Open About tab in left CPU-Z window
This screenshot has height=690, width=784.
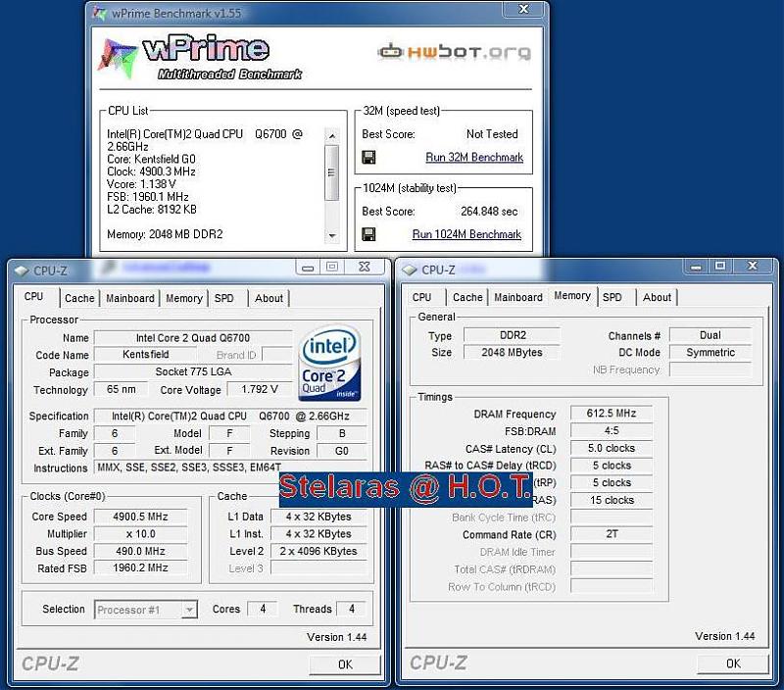(x=269, y=299)
